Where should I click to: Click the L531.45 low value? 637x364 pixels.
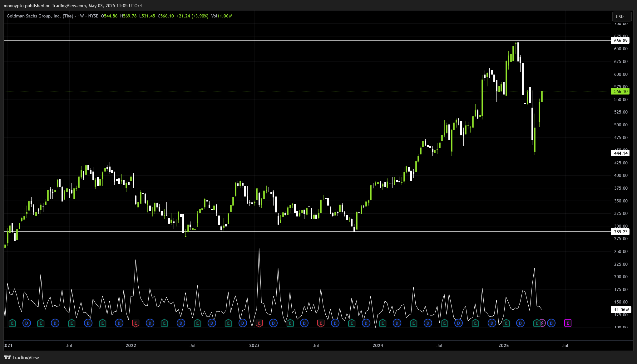pos(147,16)
